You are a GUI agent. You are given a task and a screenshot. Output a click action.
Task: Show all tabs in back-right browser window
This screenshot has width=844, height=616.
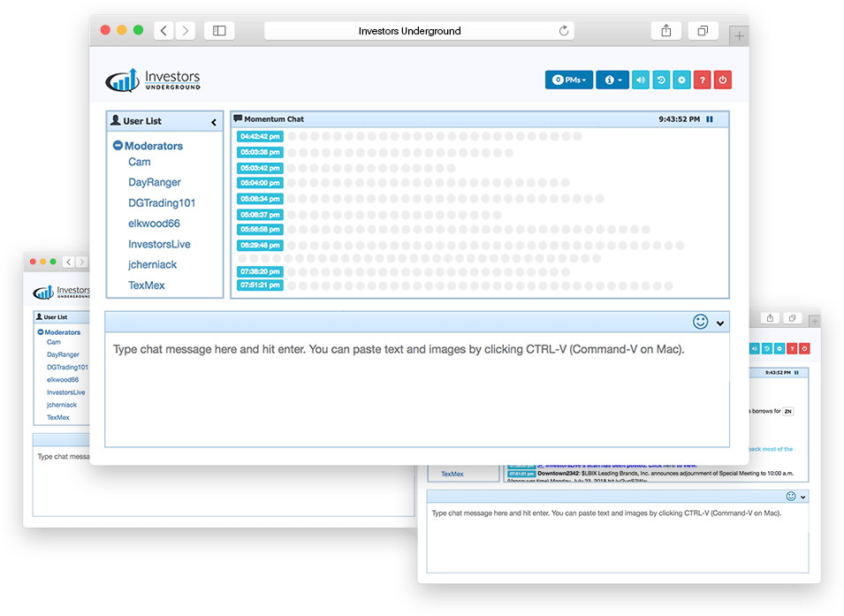793,318
